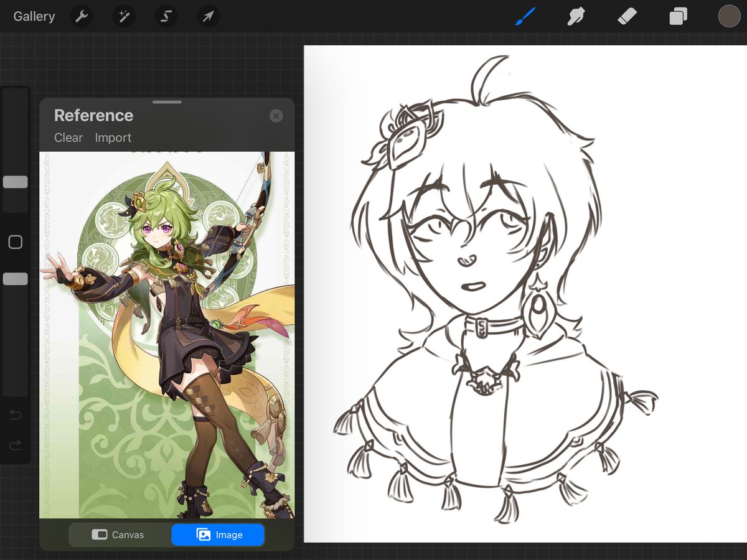Image resolution: width=747 pixels, height=560 pixels.
Task: Open the active color picker
Action: 729,16
